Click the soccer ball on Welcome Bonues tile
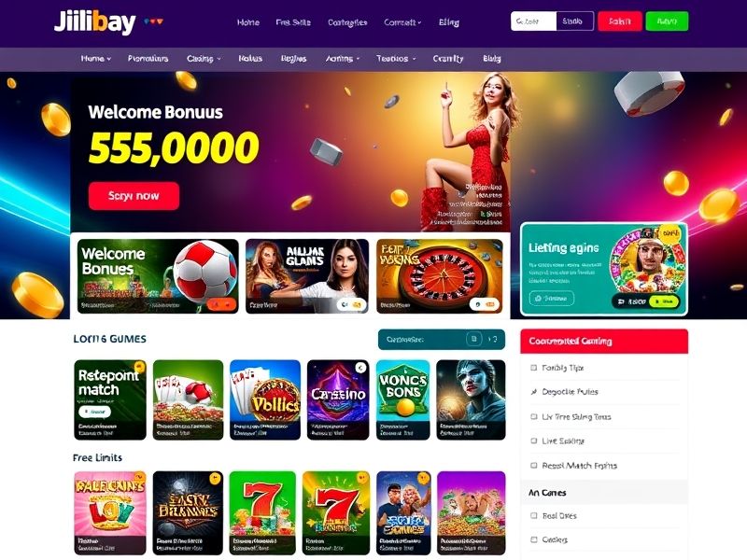 coord(204,269)
